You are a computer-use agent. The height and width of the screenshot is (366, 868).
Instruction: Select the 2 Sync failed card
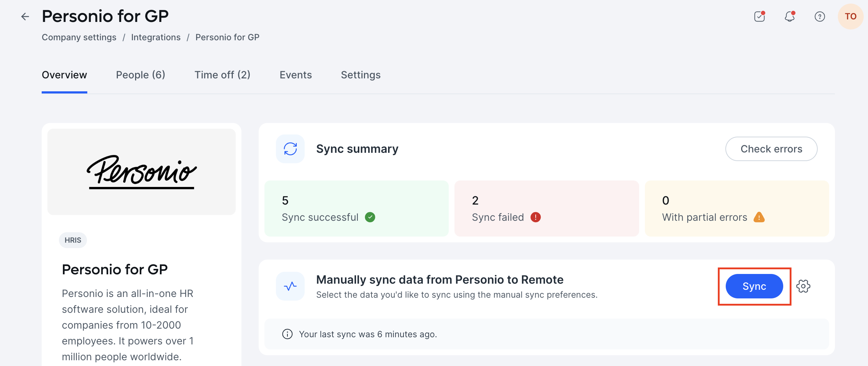(x=547, y=209)
